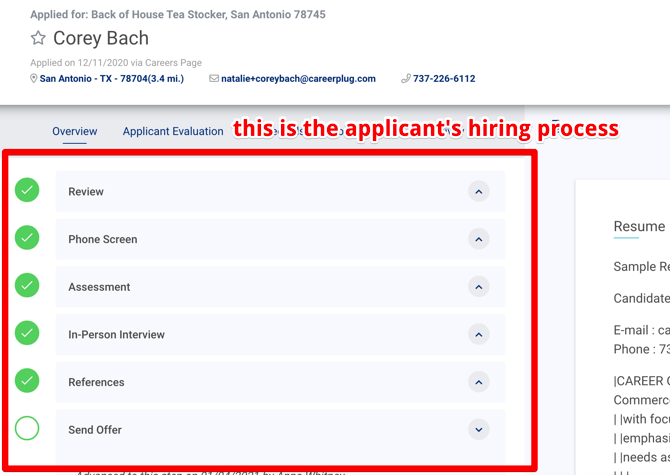Collapse the Assessment step chevron
The width and height of the screenshot is (670, 475).
(478, 287)
